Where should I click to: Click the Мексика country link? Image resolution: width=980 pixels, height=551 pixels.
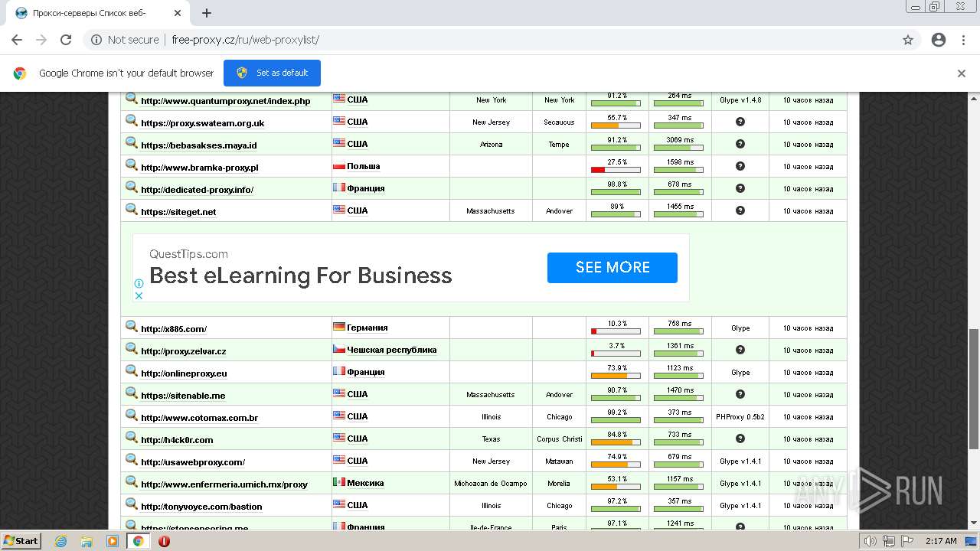coord(365,483)
